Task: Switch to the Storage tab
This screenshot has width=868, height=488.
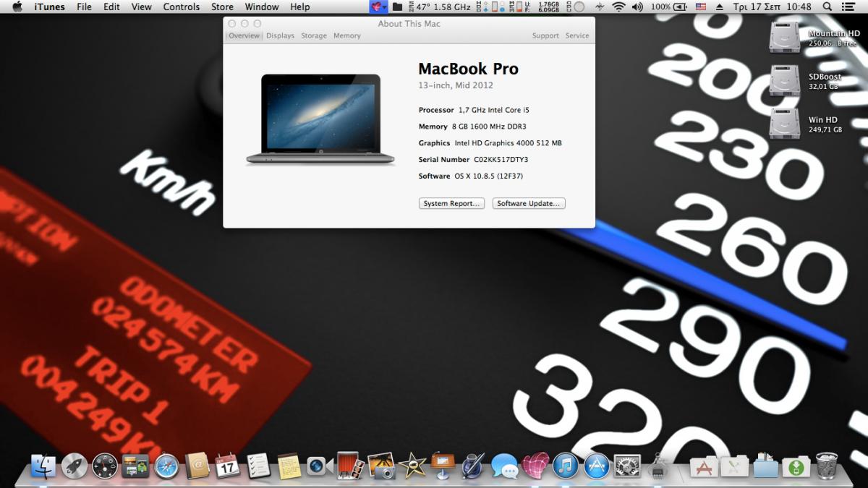Action: tap(314, 35)
